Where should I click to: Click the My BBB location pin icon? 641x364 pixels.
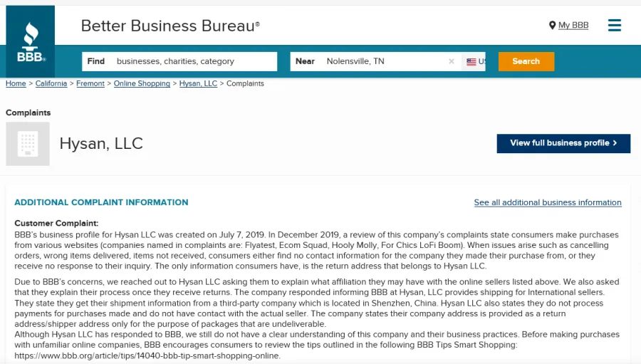552,26
